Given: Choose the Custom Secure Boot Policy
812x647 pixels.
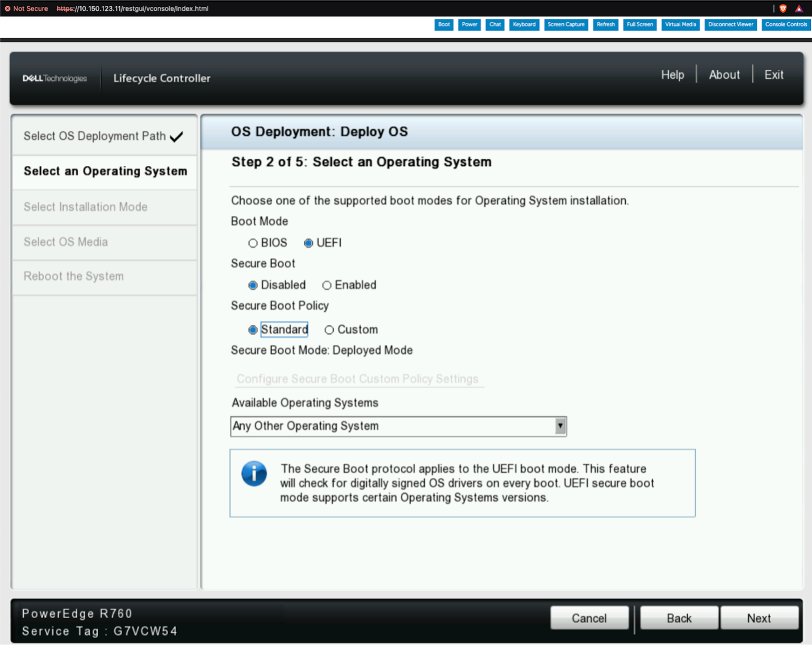Looking at the screenshot, I should [x=329, y=330].
